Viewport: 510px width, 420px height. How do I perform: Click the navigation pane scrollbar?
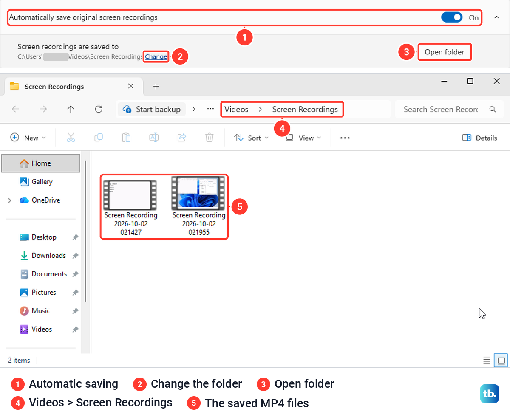[x=86, y=231]
